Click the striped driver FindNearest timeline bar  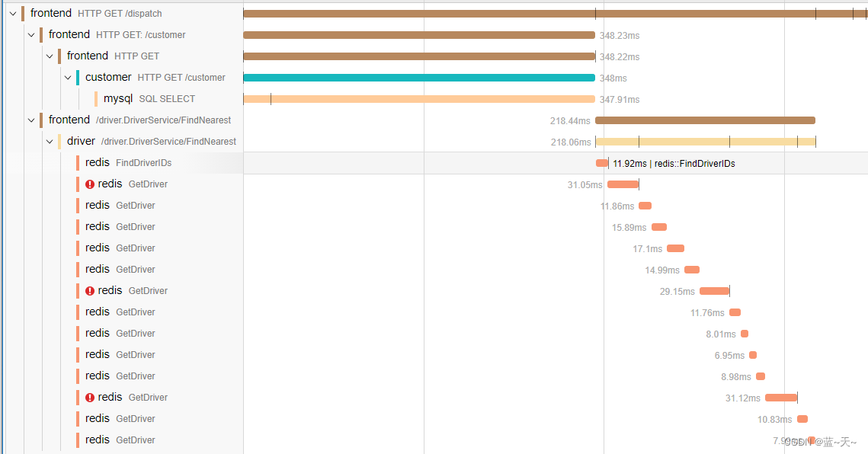[x=705, y=141]
